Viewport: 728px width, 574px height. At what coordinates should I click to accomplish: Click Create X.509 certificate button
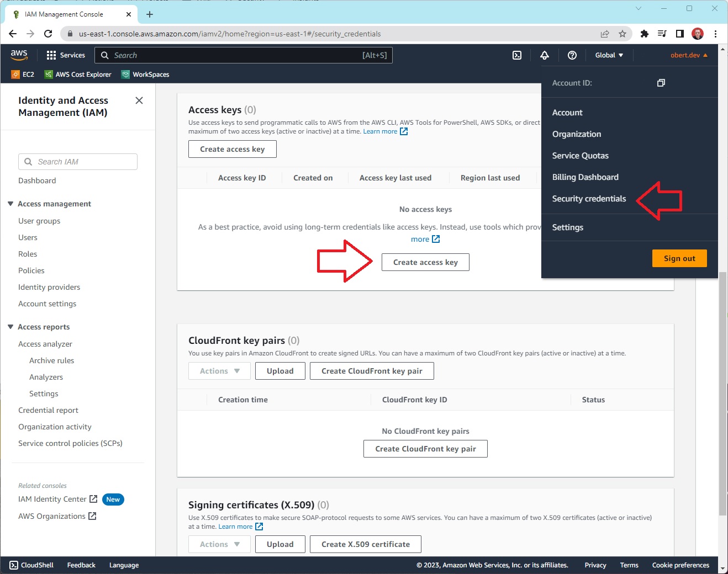pyautogui.click(x=366, y=544)
